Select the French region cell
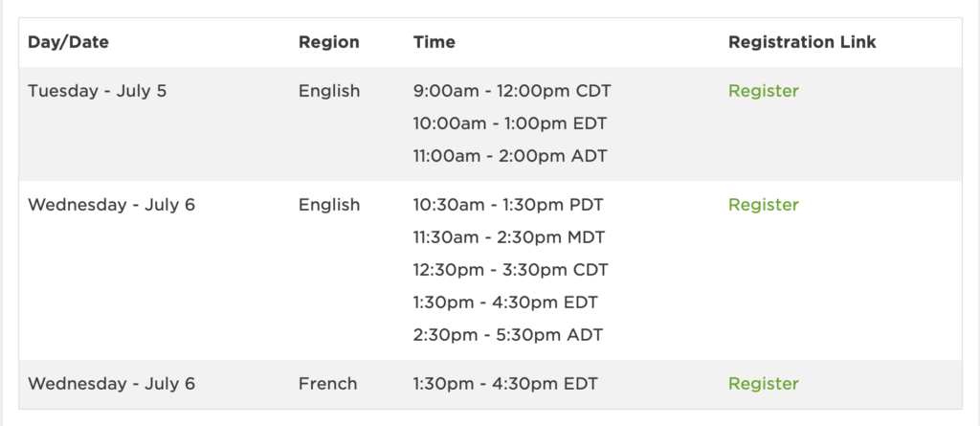Image resolution: width=980 pixels, height=426 pixels. coord(327,384)
